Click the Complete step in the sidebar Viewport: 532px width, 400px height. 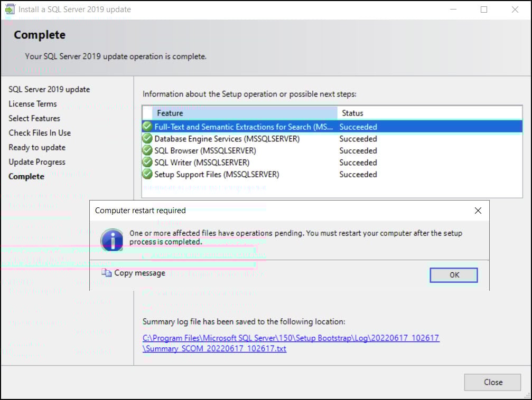(x=26, y=177)
